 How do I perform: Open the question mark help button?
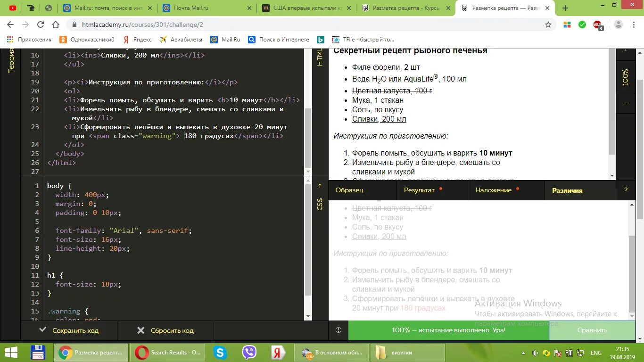tap(626, 190)
